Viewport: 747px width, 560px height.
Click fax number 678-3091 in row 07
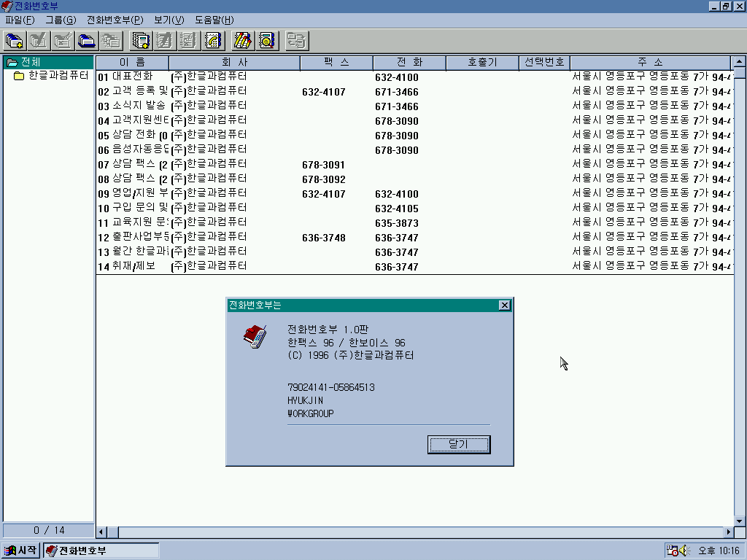click(x=323, y=165)
